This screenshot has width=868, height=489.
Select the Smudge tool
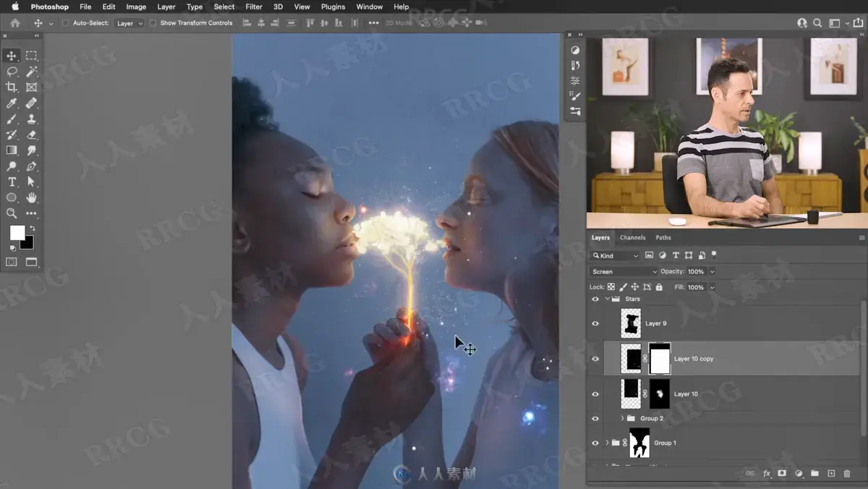(x=31, y=150)
